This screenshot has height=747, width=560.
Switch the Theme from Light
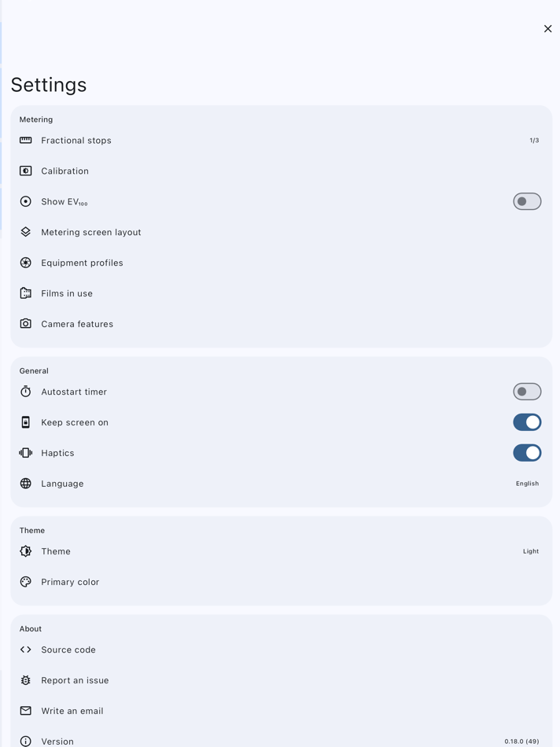(280, 551)
